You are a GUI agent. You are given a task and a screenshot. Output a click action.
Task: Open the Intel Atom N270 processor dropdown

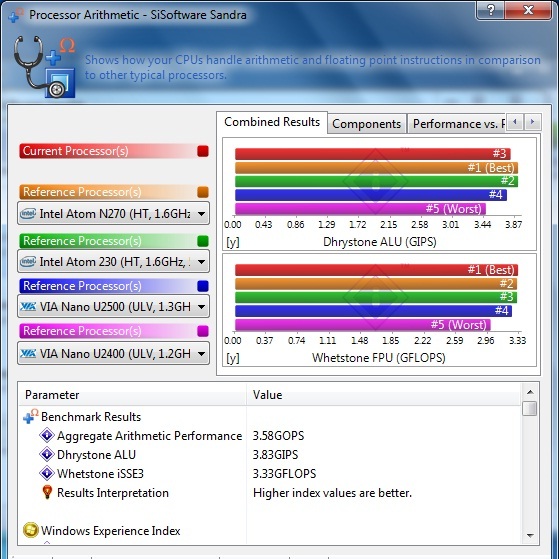[113, 214]
